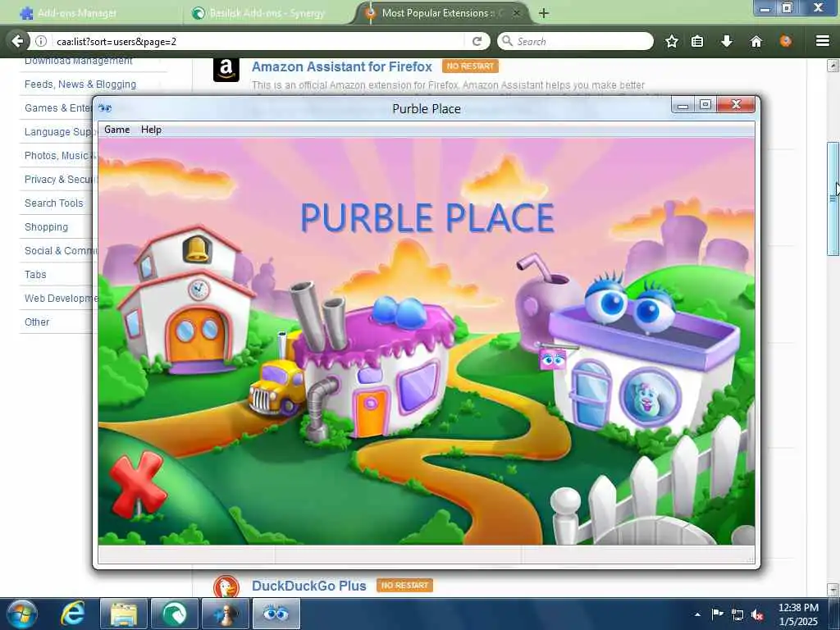Reload the current page
The height and width of the screenshot is (630, 840).
pos(477,41)
